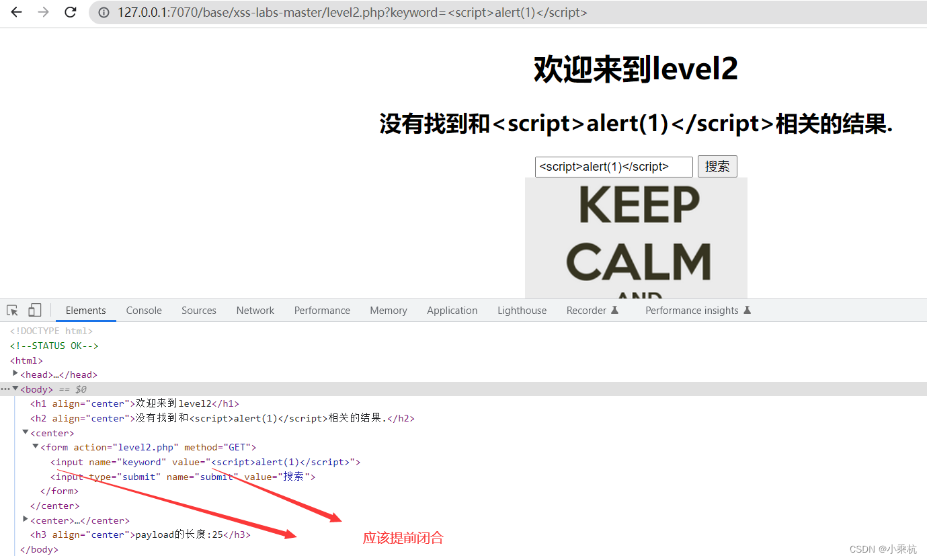Viewport: 927px width, 560px height.
Task: Focus the address bar URL
Action: click(x=352, y=12)
